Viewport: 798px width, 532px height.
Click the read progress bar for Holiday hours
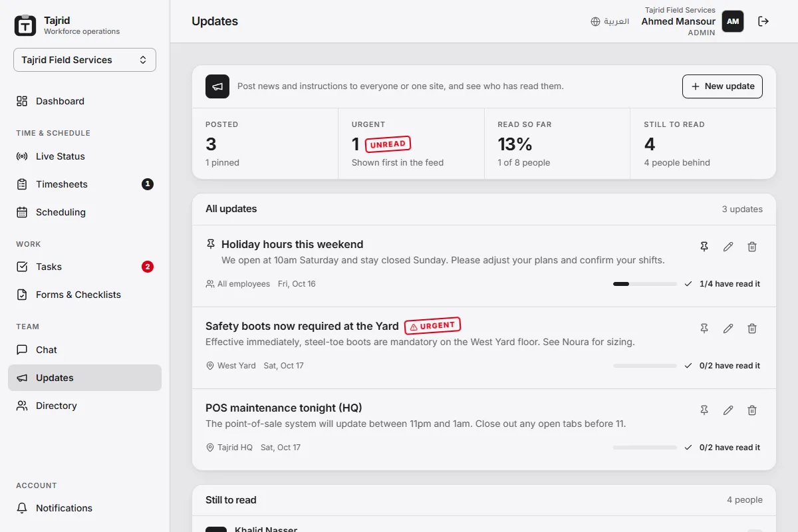(x=645, y=284)
